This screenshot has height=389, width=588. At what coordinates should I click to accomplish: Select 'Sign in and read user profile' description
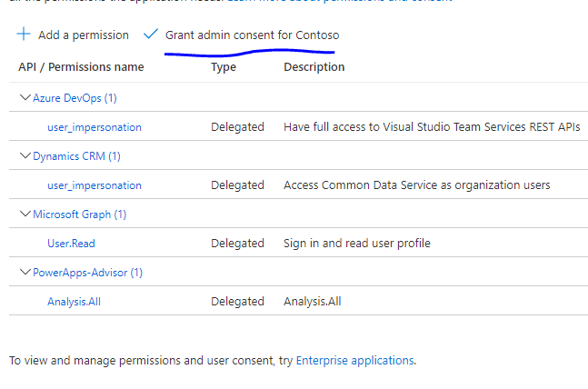[x=356, y=243]
